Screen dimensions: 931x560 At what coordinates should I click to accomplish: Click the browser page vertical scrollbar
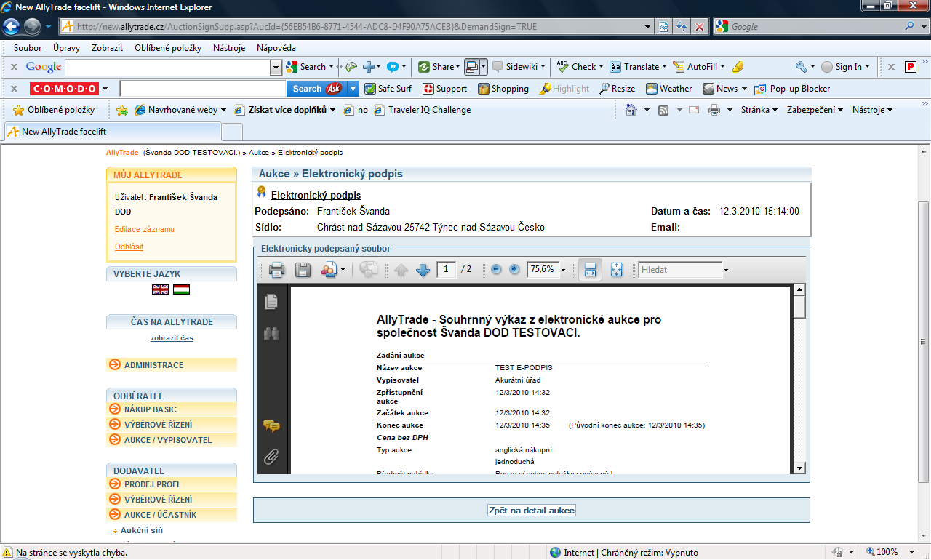(x=924, y=342)
